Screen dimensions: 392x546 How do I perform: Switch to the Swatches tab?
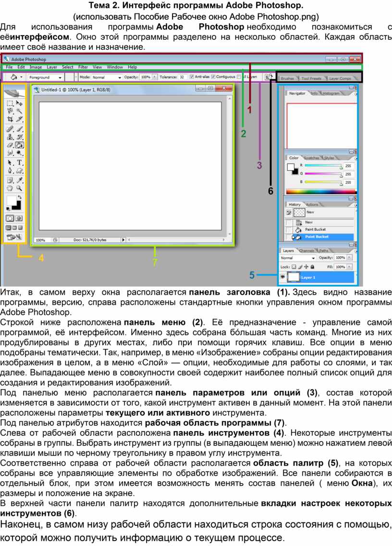coord(312,158)
